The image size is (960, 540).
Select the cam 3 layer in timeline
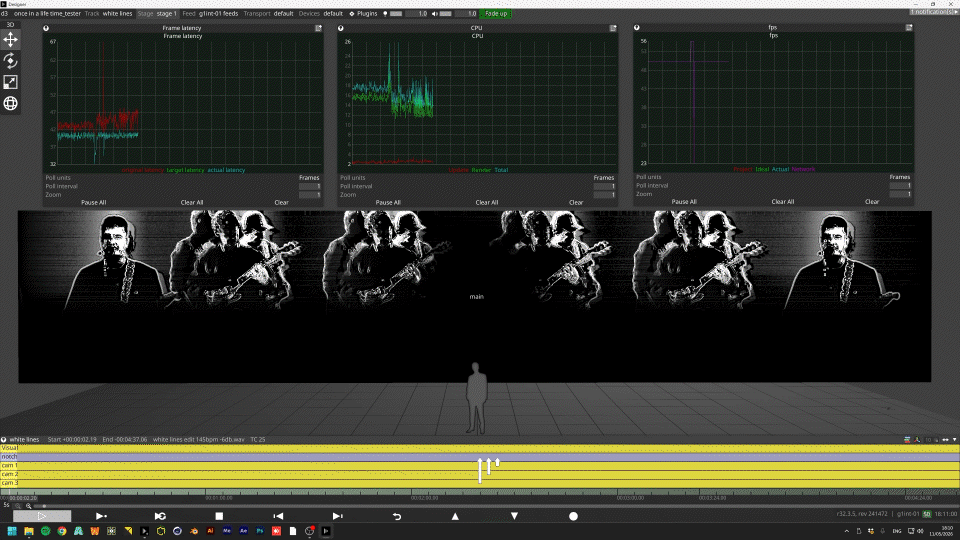tap(479, 483)
